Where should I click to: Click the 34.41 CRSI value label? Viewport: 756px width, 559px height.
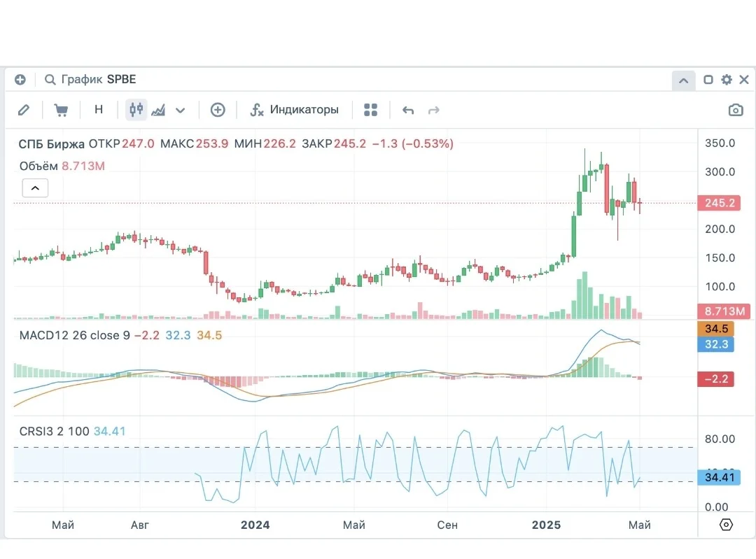[719, 477]
